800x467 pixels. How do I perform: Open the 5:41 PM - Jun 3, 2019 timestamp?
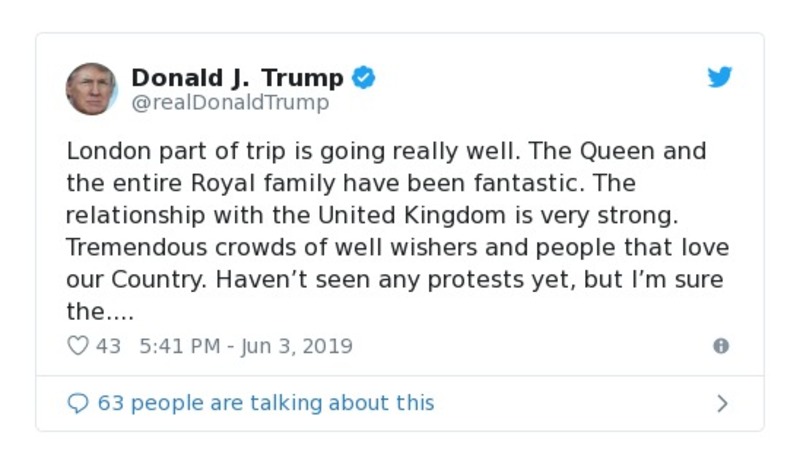246,346
